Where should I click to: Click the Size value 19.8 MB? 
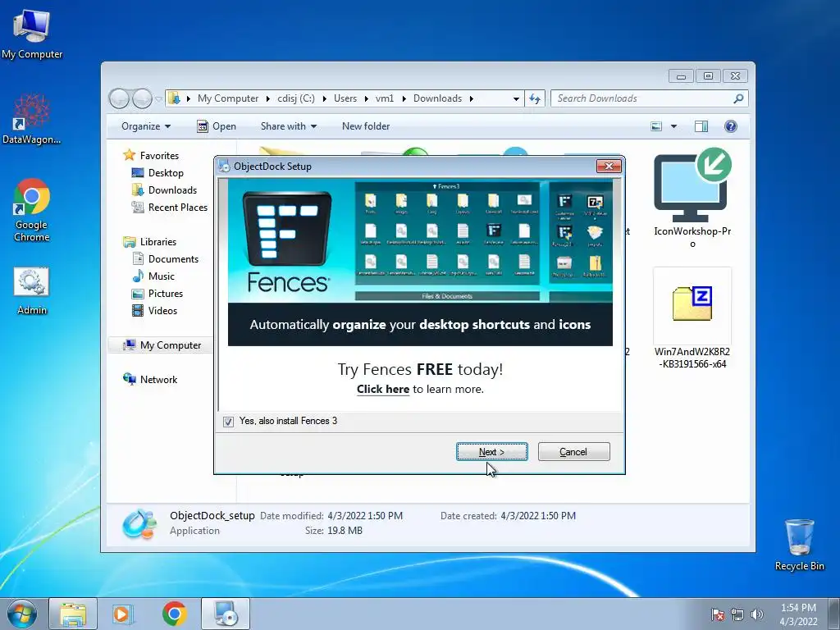pos(345,531)
